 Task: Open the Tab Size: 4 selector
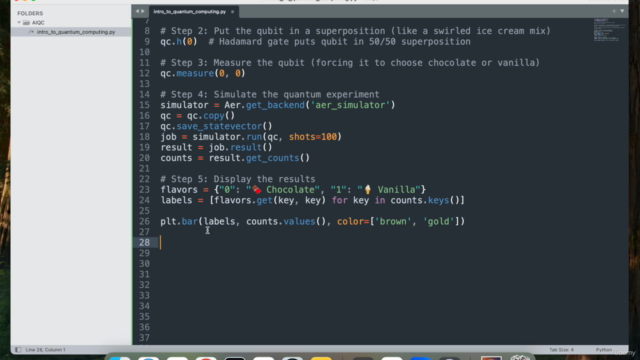(x=561, y=350)
